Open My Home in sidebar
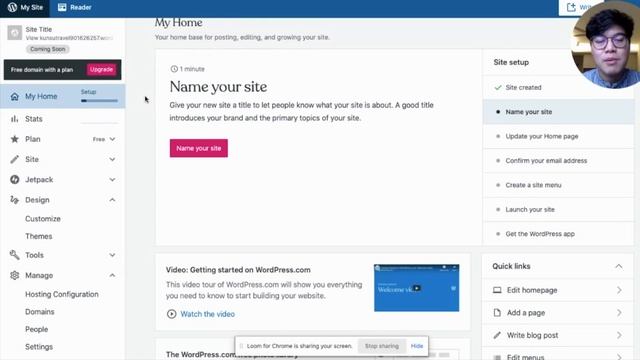Viewport: 640px width, 360px height. pyautogui.click(x=62, y=96)
